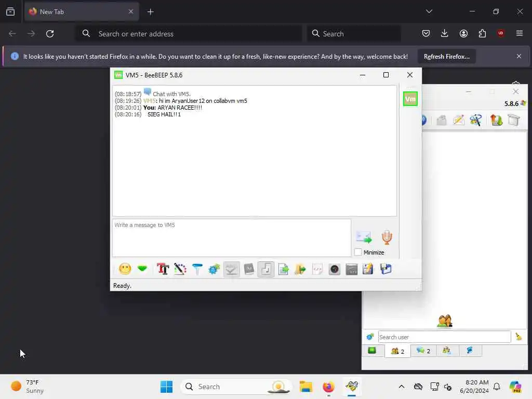Screen dimensions: 532x399
Task: Select the SIEG HAIL!!1 message text
Action: (164, 114)
